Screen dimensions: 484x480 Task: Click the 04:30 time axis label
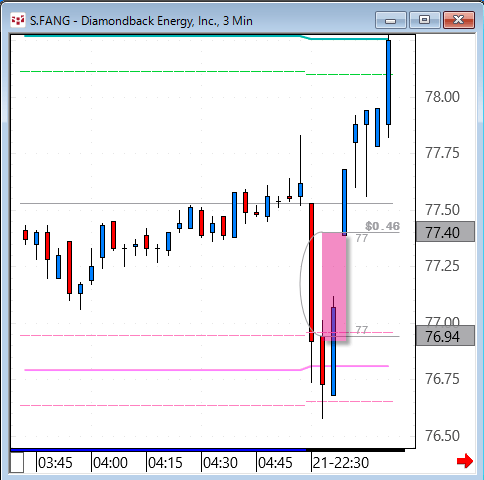tap(220, 463)
